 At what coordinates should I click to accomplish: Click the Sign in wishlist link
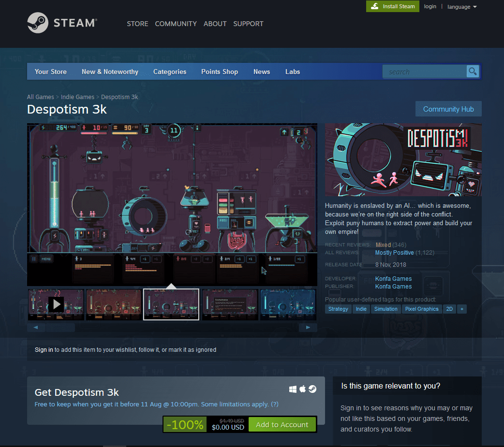44,350
